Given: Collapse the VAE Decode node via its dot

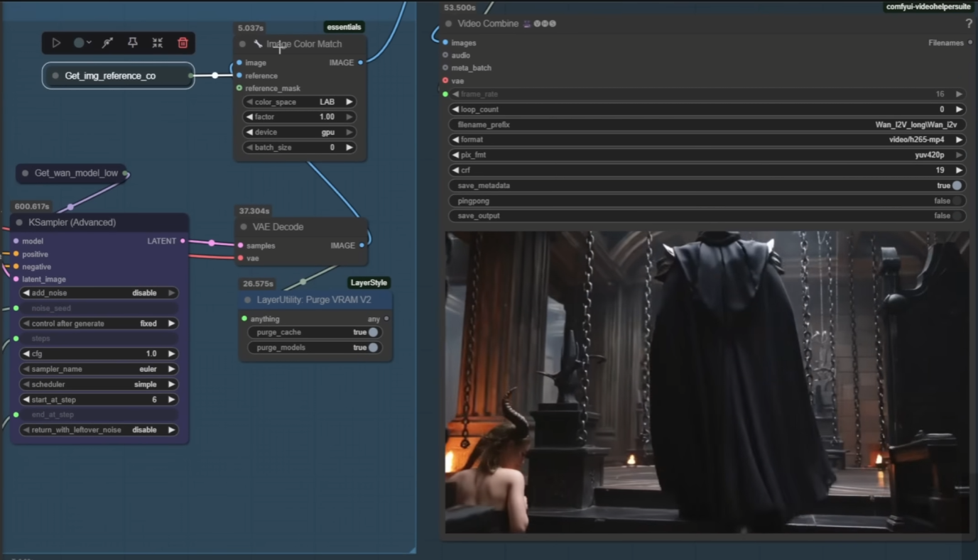Looking at the screenshot, I should pos(244,227).
